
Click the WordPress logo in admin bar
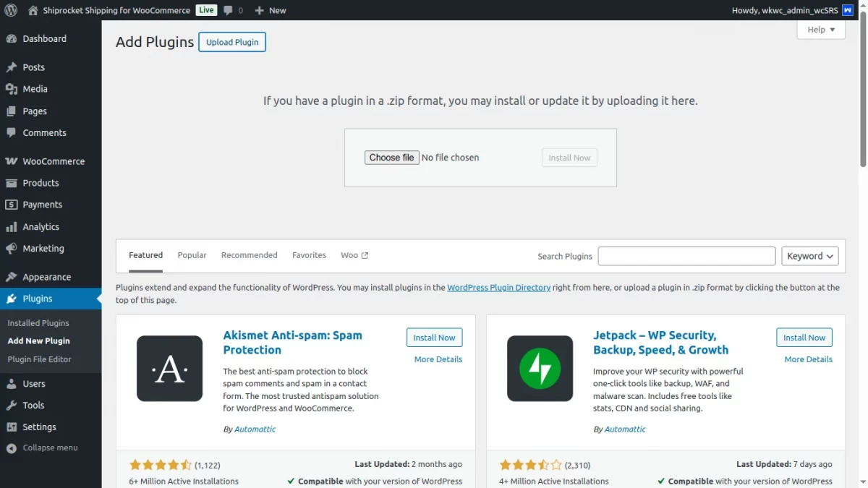click(x=11, y=10)
